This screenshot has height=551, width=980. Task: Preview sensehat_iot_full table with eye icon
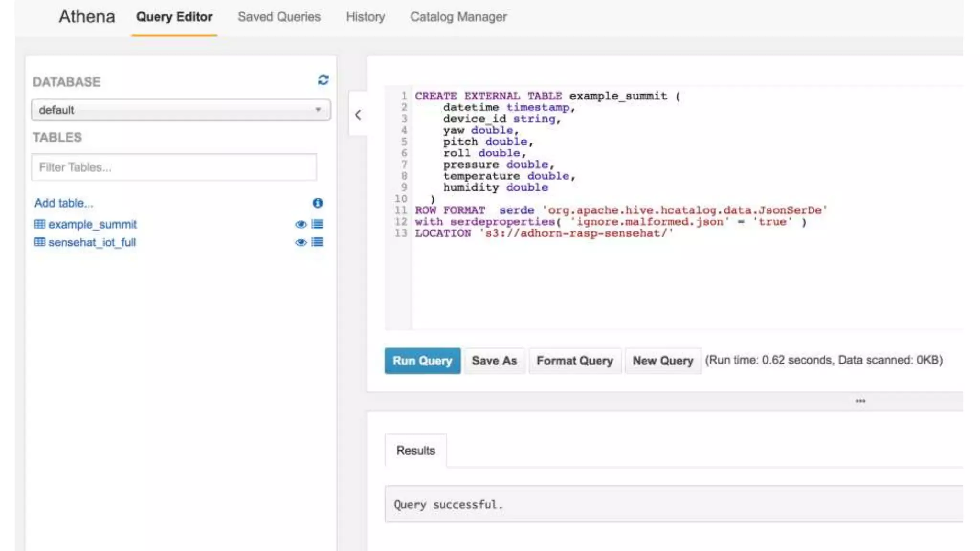[301, 242]
